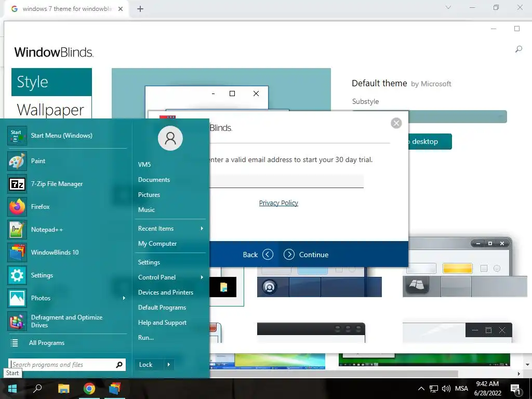Click the horizontal scrollbar thumb

point(334,374)
